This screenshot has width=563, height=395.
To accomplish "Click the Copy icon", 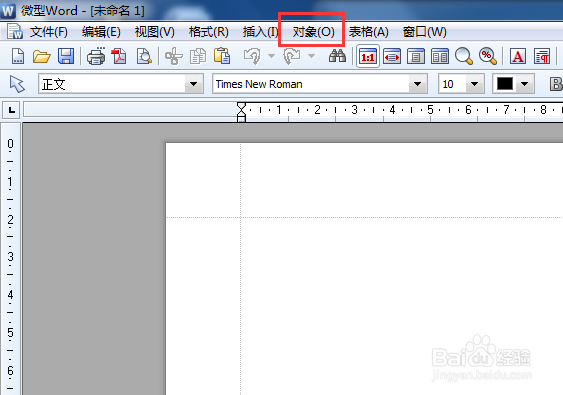I will pos(198,56).
